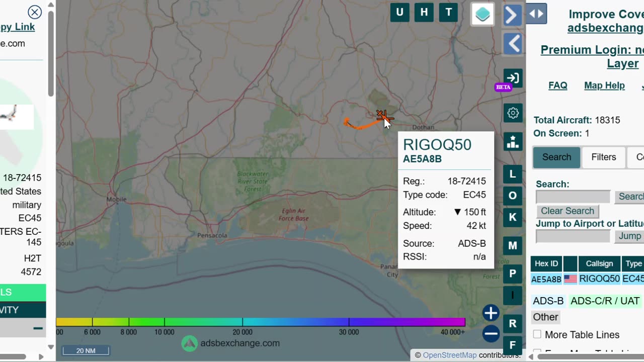The width and height of the screenshot is (644, 362).
Task: Open the Filters tab
Action: [x=604, y=157]
